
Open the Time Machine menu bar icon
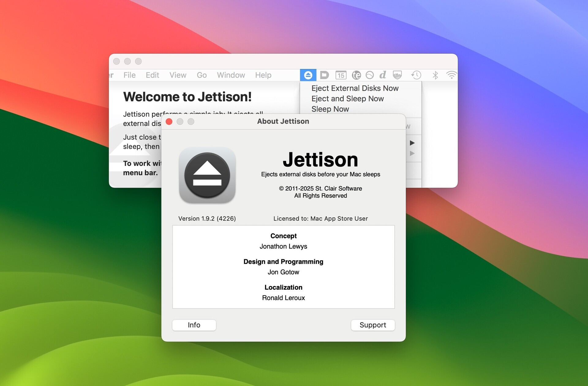pyautogui.click(x=416, y=75)
